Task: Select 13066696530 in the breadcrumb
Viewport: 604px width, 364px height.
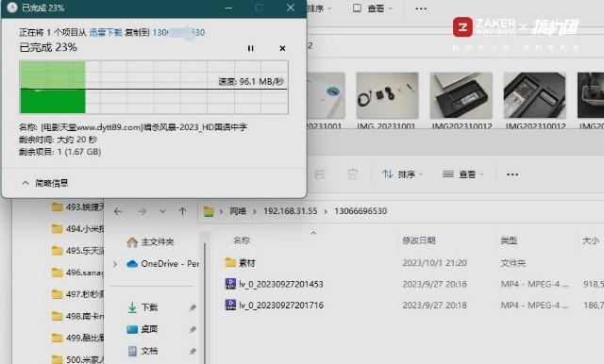Action: tap(361, 211)
